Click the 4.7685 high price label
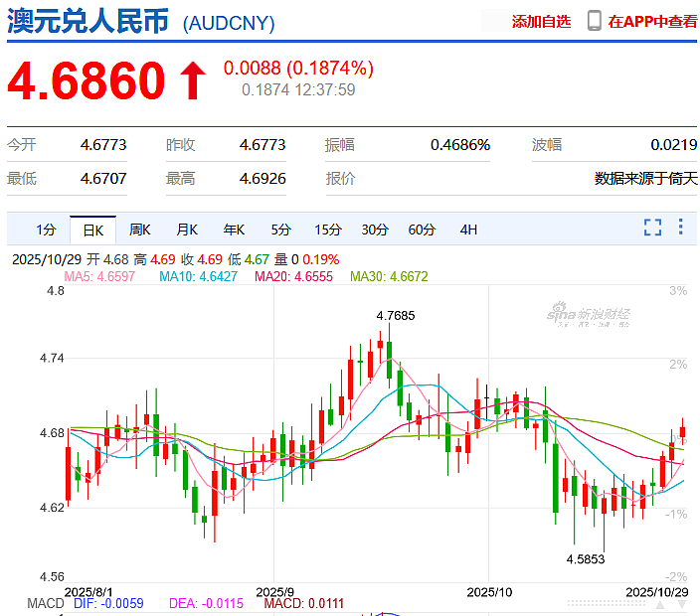The image size is (700, 616). coord(396,316)
